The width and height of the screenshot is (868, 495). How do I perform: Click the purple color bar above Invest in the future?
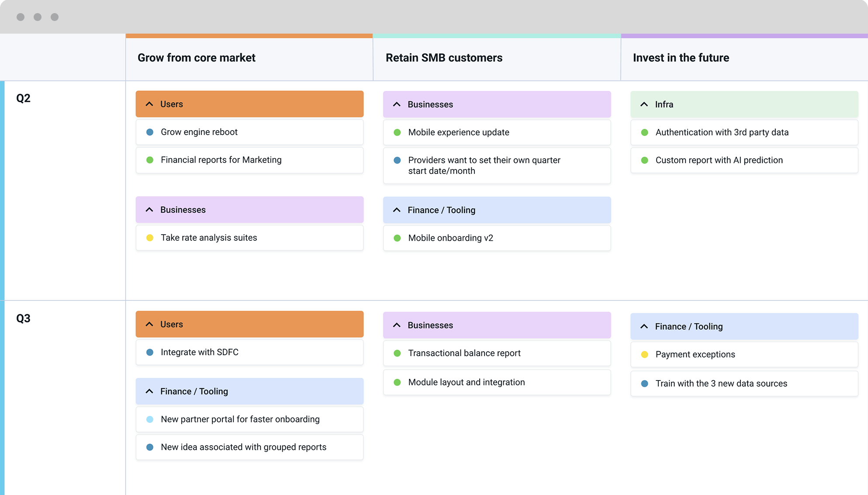click(744, 36)
